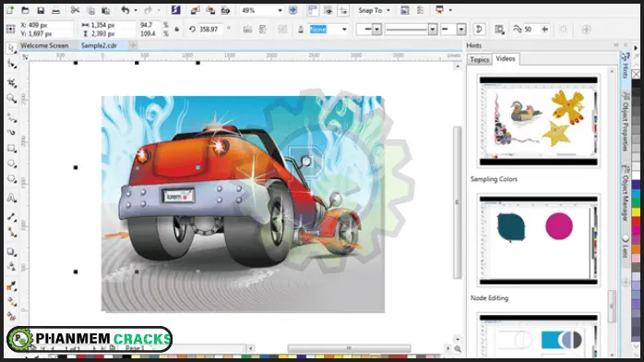Select the Pick tool
The height and width of the screenshot is (362, 644).
11,48
